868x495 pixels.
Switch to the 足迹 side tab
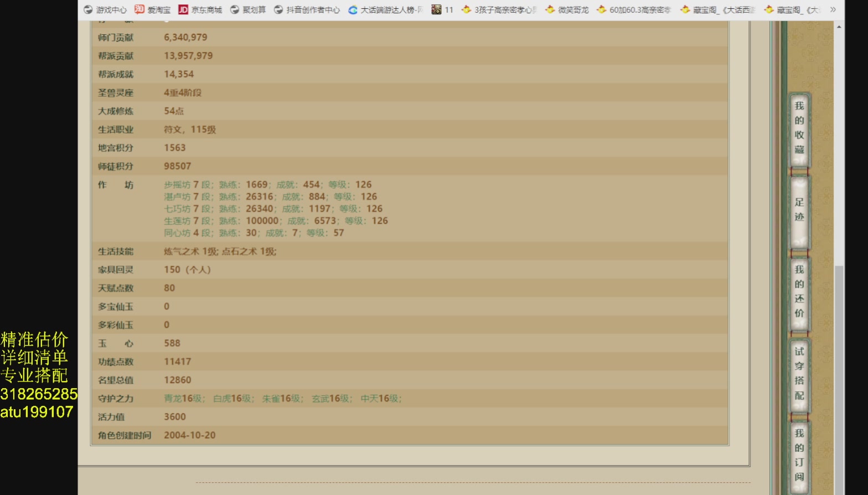[x=799, y=210]
